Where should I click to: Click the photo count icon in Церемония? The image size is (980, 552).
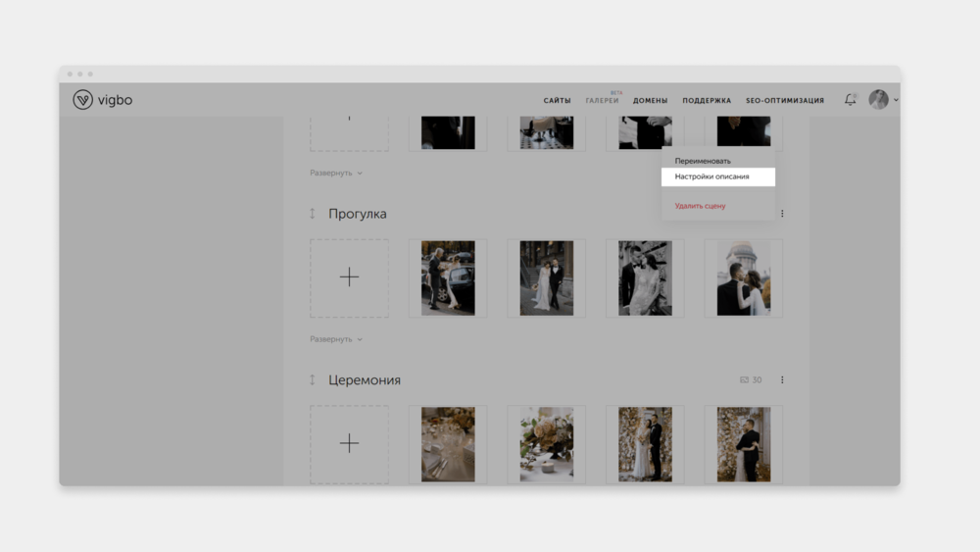point(745,379)
